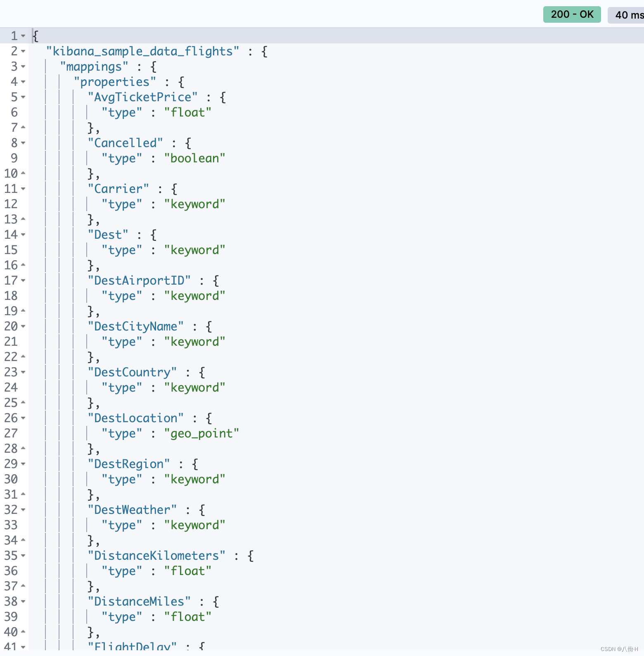The height and width of the screenshot is (656, 644).
Task: Collapse DestCountry fold arrow at line 23
Action: [23, 372]
